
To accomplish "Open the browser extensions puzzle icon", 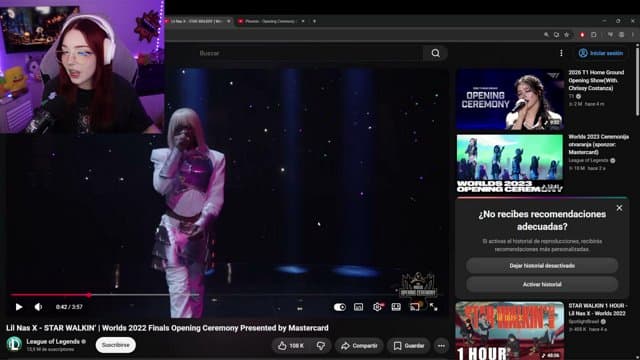I will point(594,35).
